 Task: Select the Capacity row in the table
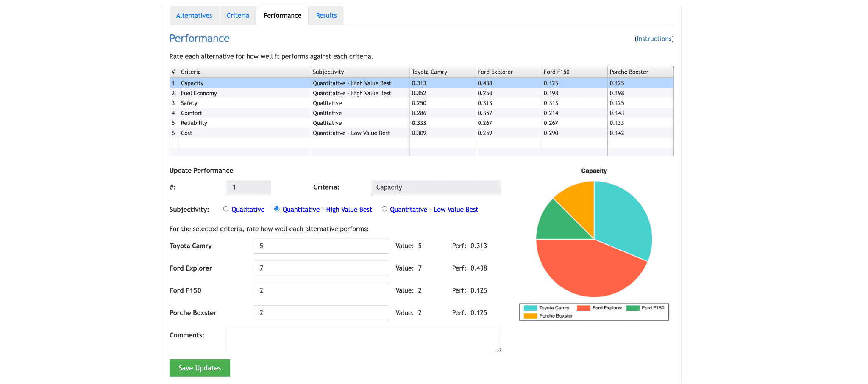[x=422, y=83]
